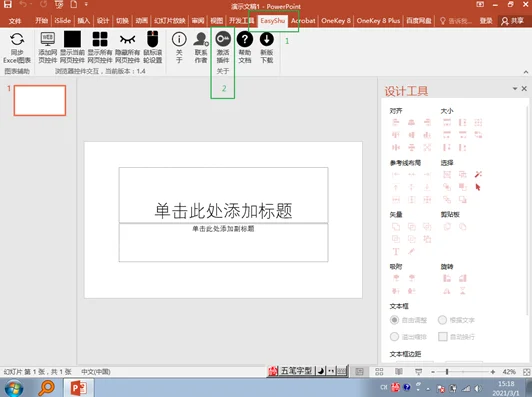Click the 单击此处添加标题 title placeholder
The height and width of the screenshot is (397, 532).
coord(223,195)
